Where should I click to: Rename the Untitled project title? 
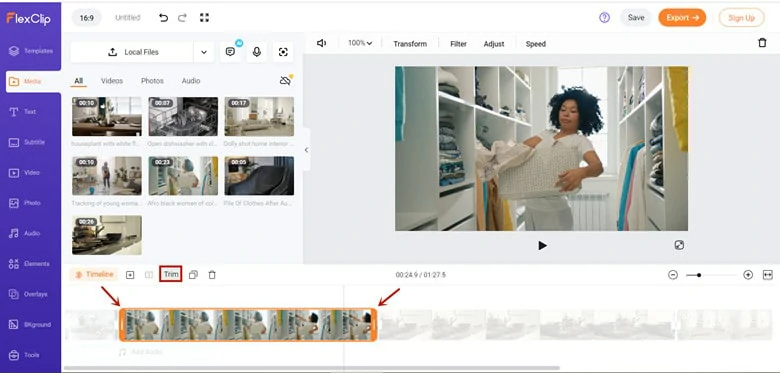[128, 18]
